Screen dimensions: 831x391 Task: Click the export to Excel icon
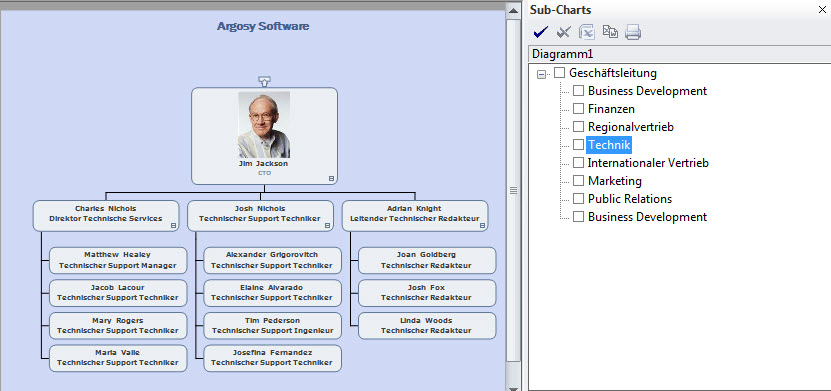tap(587, 32)
